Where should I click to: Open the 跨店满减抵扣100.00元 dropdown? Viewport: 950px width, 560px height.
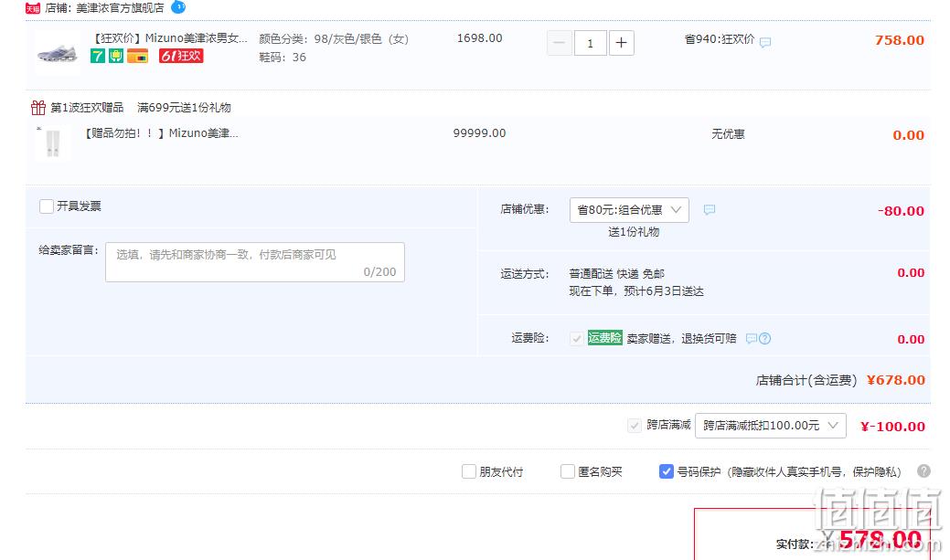(770, 425)
